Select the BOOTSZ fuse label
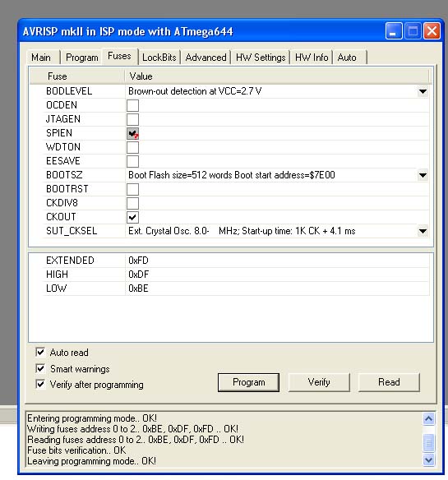 click(x=64, y=175)
